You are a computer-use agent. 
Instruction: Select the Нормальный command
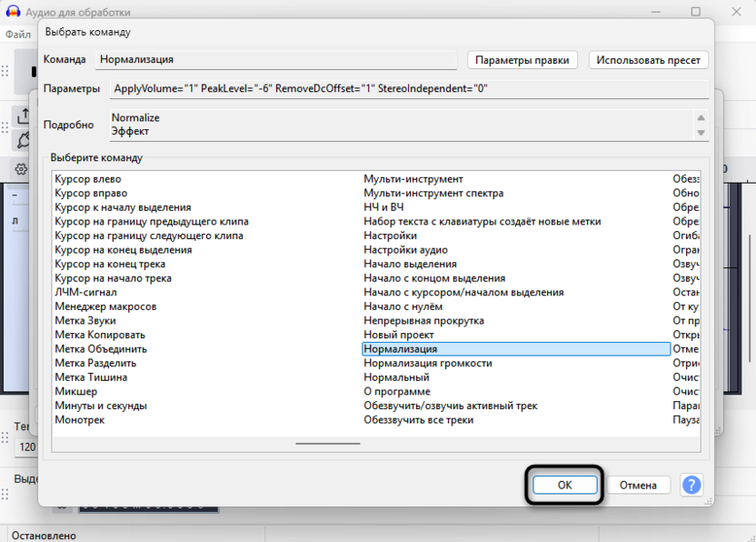pyautogui.click(x=396, y=377)
